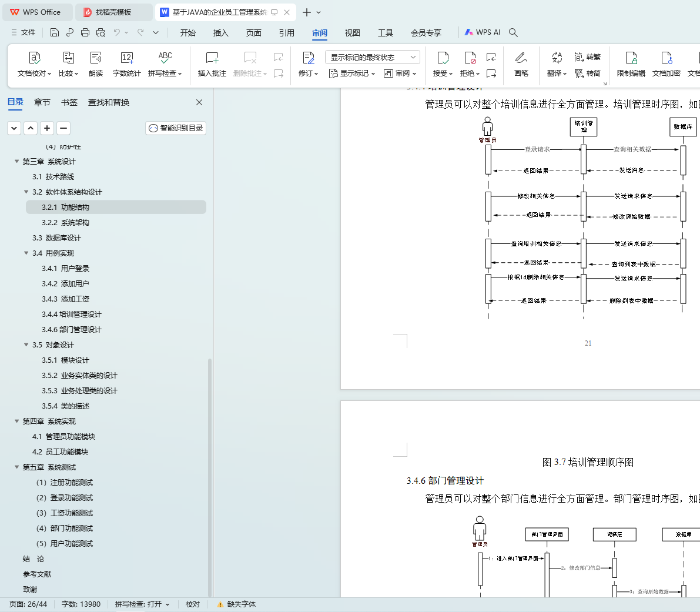Image resolution: width=700 pixels, height=612 pixels.
Task: Collapse the 3.4 用例实现 node
Action: coord(26,253)
